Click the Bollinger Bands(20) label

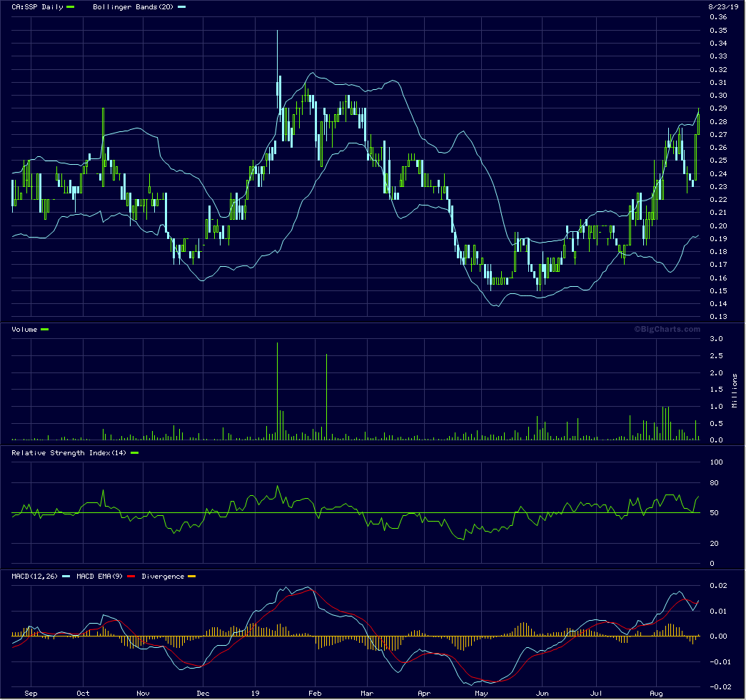[133, 6]
